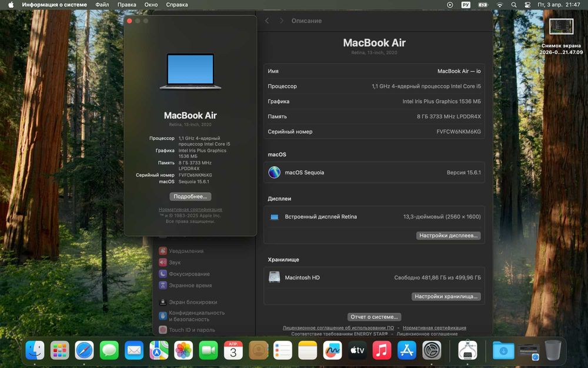Open the minimized window thumbnail in Dock
Screen dimensions: 588x368
click(x=529, y=352)
